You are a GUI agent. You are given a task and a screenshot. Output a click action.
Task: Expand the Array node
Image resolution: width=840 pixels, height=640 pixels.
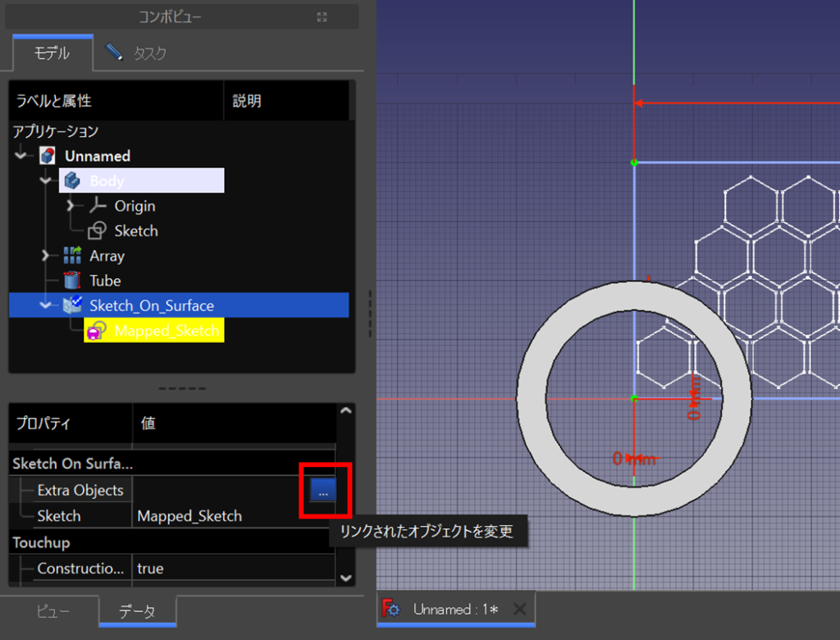pyautogui.click(x=46, y=256)
